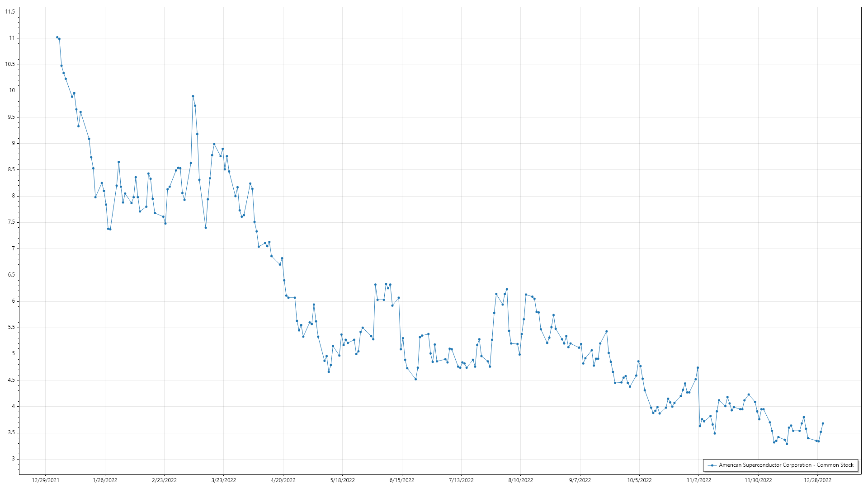Click the y-axis label 3

click(14, 459)
